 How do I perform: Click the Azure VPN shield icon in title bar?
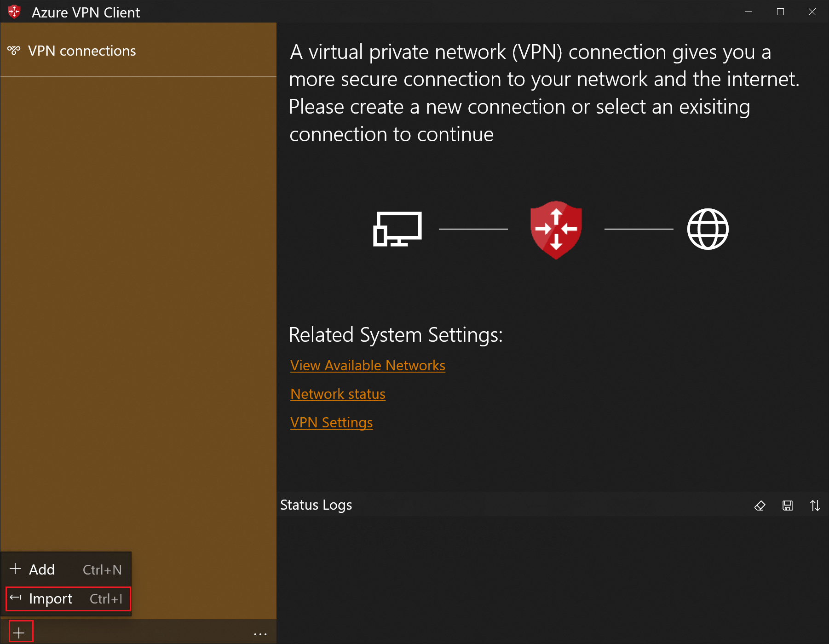(14, 12)
